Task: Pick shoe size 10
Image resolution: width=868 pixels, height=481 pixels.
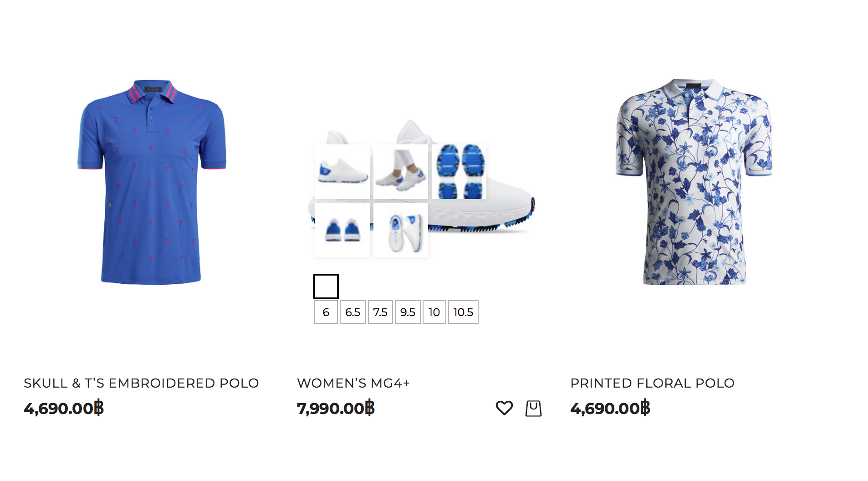Action: (x=434, y=312)
